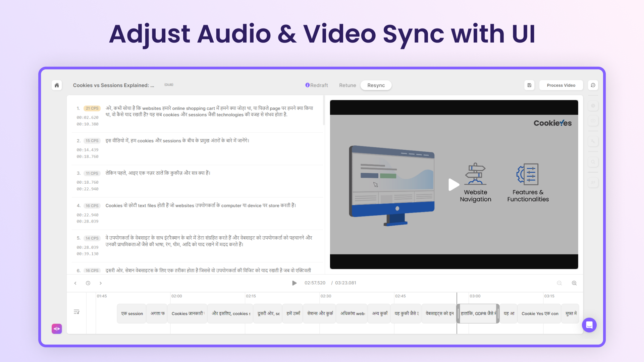This screenshot has width=644, height=362.
Task: Click the Resync button
Action: pyautogui.click(x=376, y=85)
